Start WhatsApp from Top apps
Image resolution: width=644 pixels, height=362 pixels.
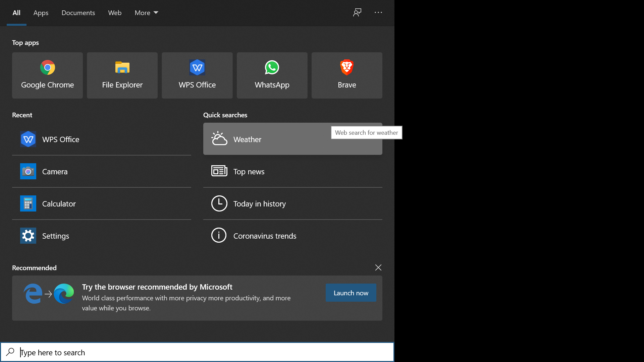tap(272, 75)
